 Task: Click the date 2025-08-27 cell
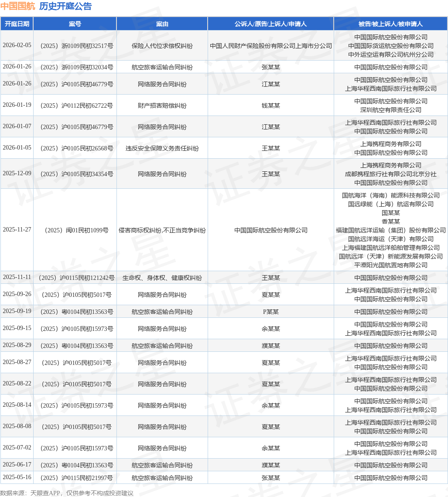17,362
